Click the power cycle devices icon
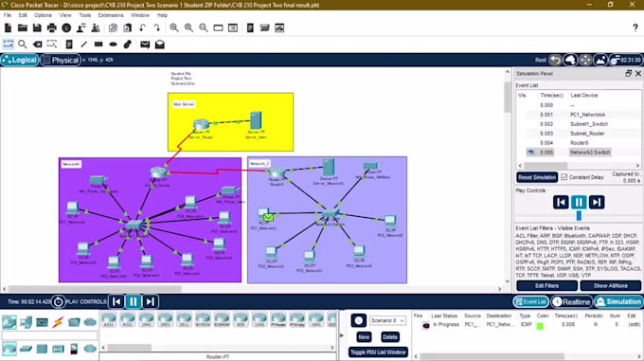 pos(58,302)
